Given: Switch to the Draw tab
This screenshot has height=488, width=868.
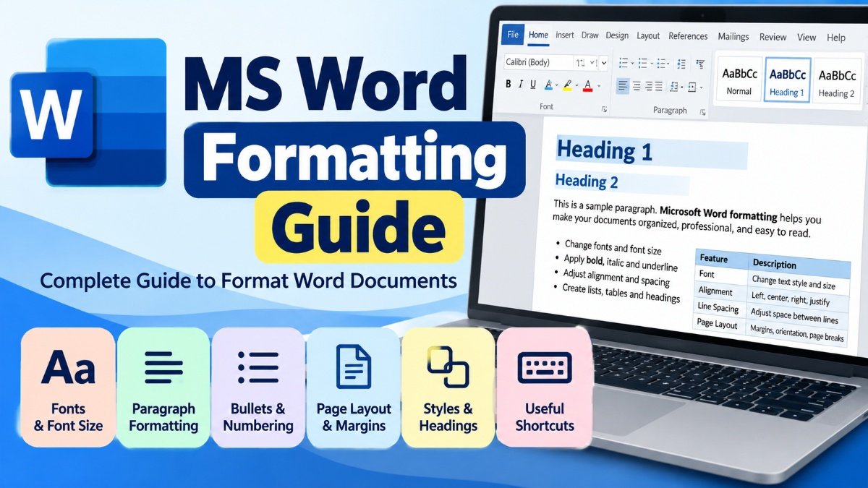Looking at the screenshot, I should [x=590, y=35].
